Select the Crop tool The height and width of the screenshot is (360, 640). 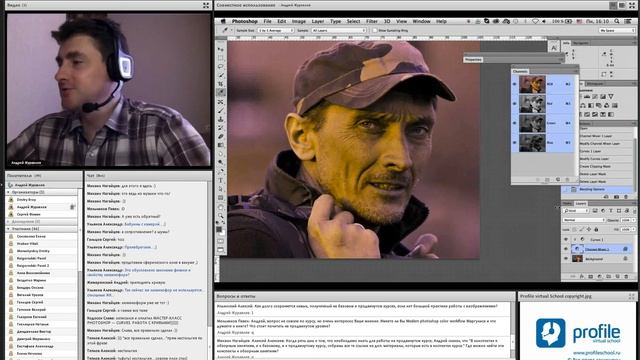click(x=221, y=84)
